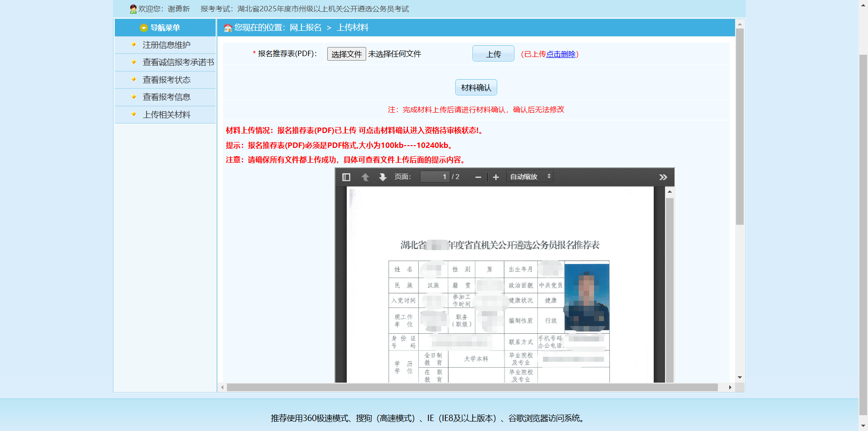Click the PDF page number field

[434, 177]
